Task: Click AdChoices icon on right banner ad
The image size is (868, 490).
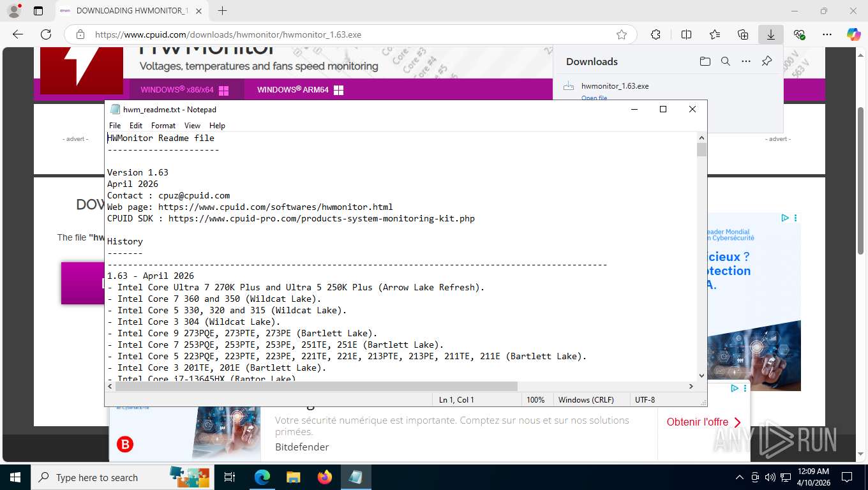Action: click(x=786, y=218)
